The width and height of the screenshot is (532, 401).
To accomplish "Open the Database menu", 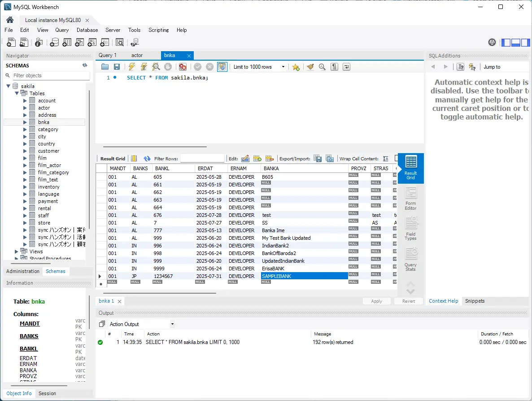I will 87,30.
